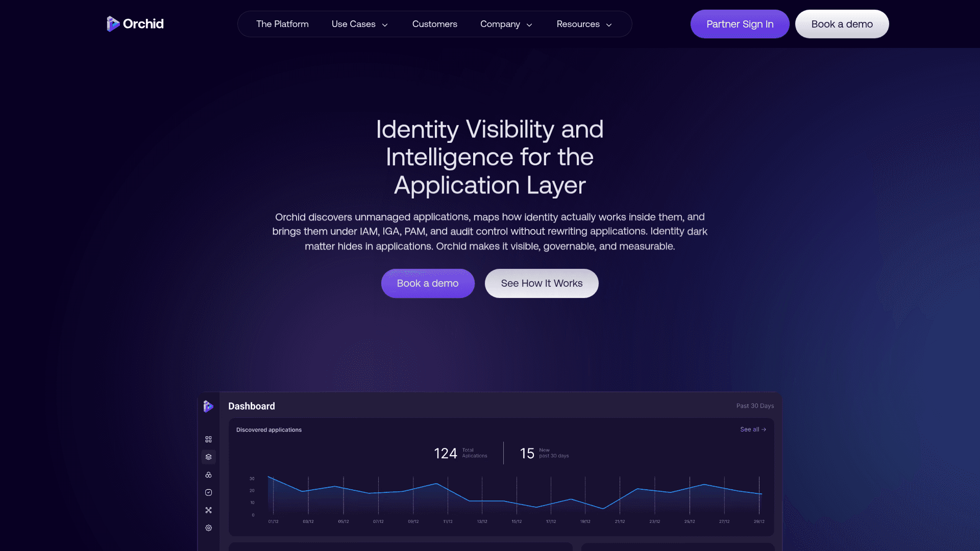
Task: Click the Orchid logo in the header
Action: tap(135, 24)
